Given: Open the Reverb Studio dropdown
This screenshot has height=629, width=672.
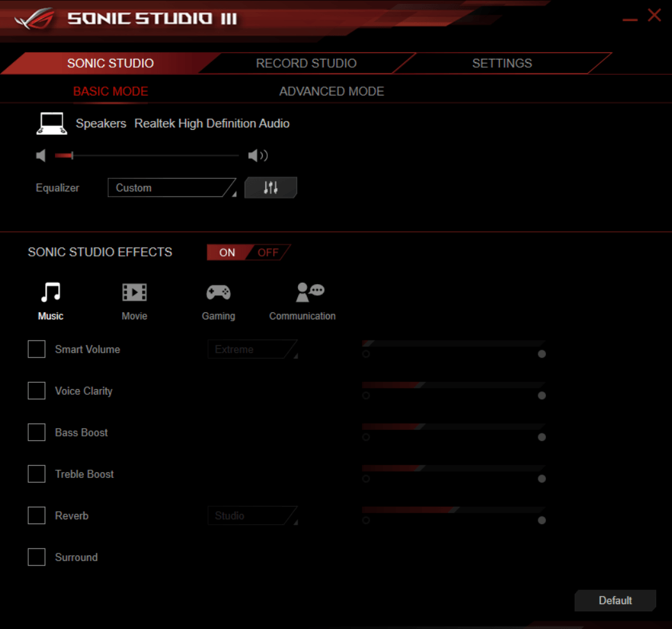Looking at the screenshot, I should [253, 516].
